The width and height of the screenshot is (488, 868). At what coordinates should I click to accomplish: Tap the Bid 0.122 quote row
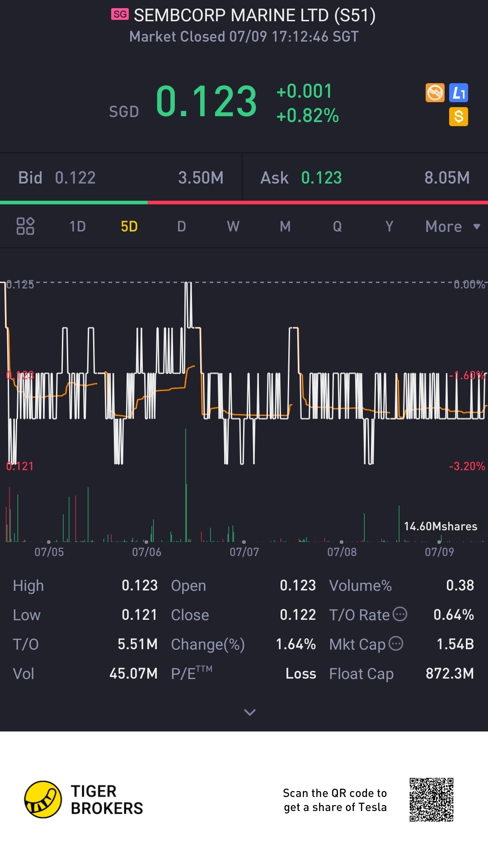(121, 178)
